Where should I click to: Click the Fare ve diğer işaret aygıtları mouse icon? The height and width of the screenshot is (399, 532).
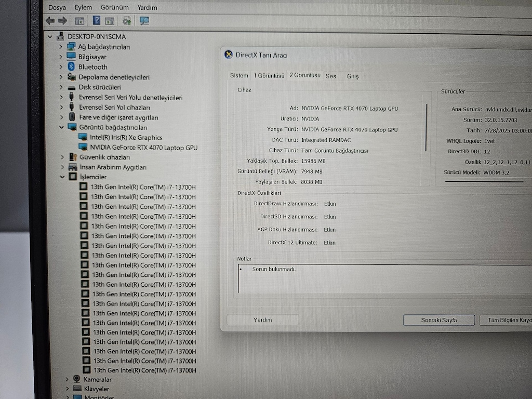coord(72,117)
